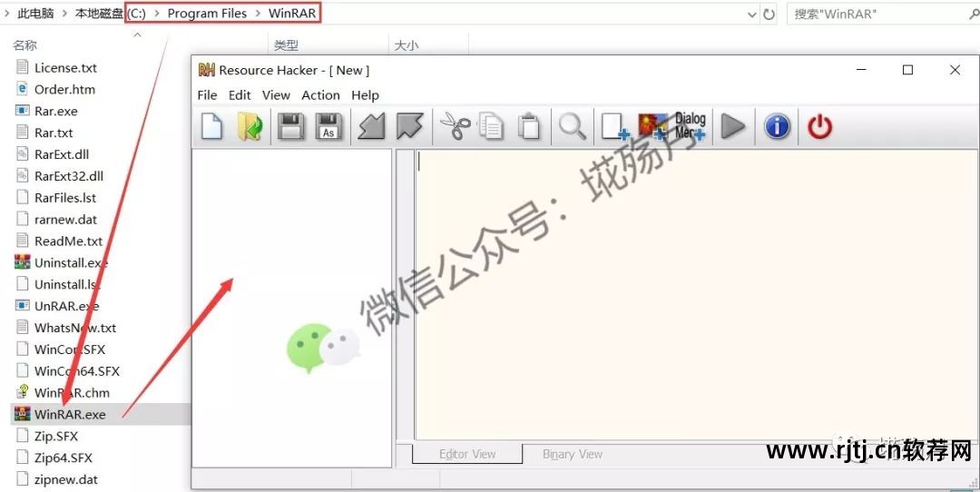Select WhatsNew.txt in Explorer file list
Image resolution: width=980 pixels, height=492 pixels.
pyautogui.click(x=75, y=328)
